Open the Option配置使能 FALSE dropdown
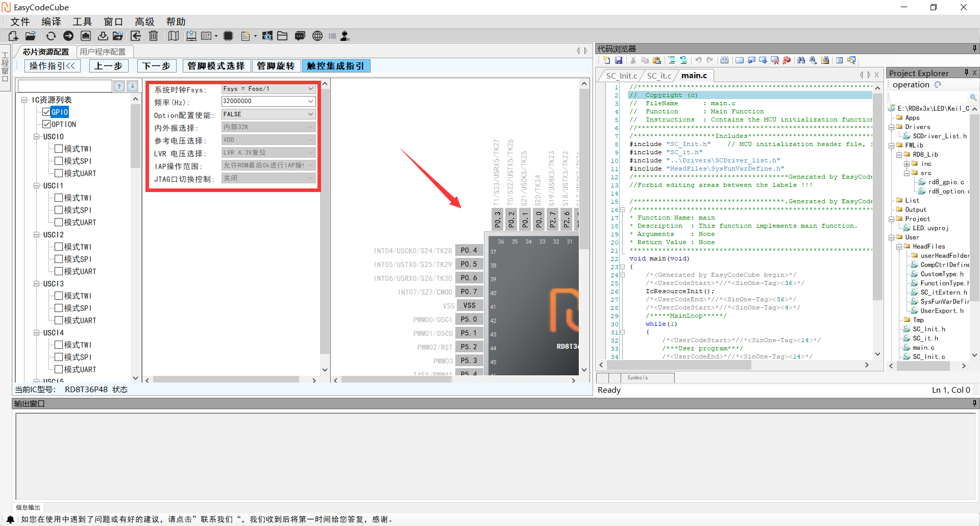Viewport: 980px width, 526px height. (268, 114)
